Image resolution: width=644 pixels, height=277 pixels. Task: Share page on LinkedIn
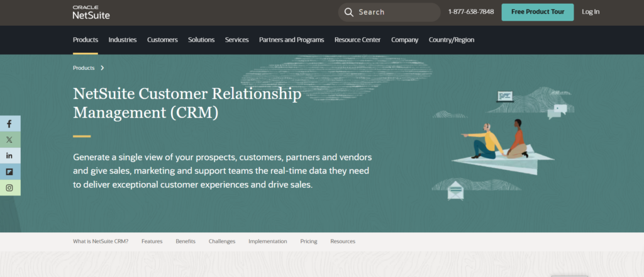9,155
